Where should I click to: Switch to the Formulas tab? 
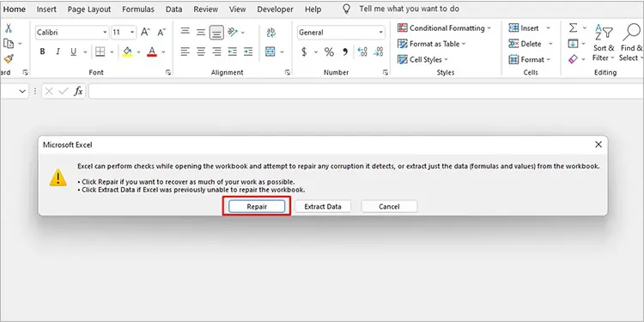click(138, 9)
